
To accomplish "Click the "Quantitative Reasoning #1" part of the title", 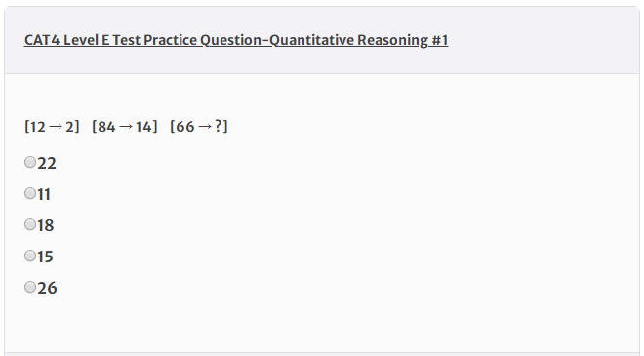I will click(358, 40).
